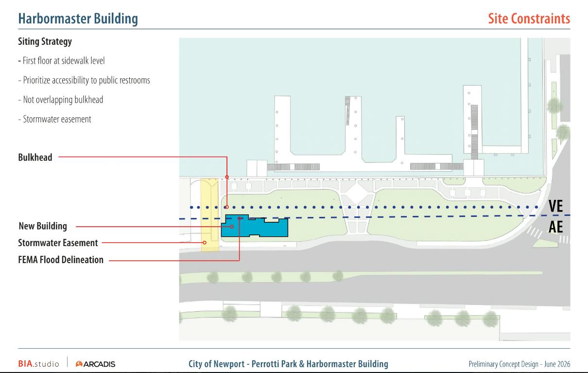This screenshot has width=588, height=373.
Task: Click the yellow stormwater easement strip
Action: (210, 215)
